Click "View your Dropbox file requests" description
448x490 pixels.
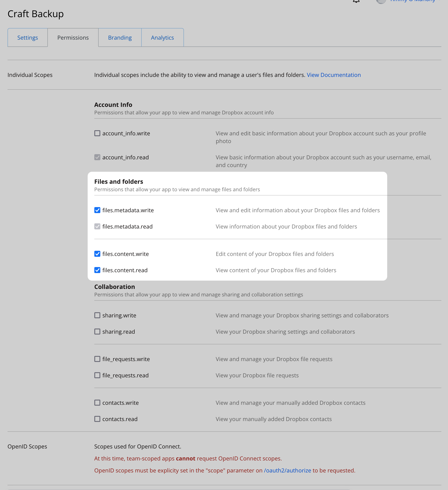tap(257, 375)
